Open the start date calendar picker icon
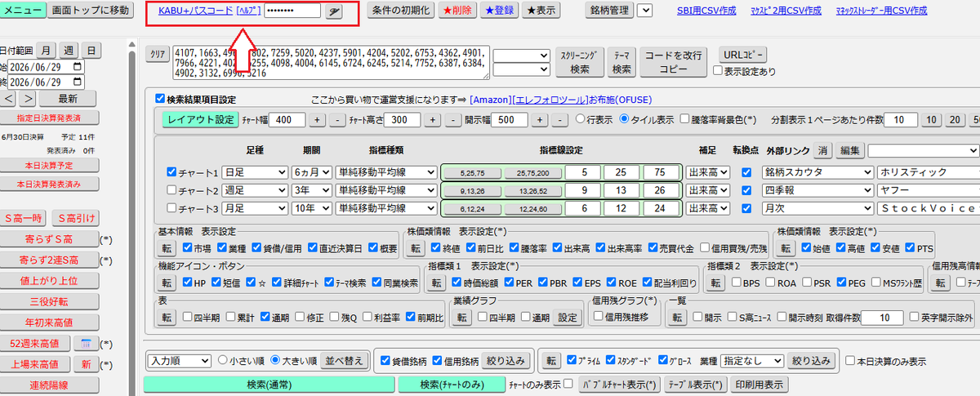Screen dimensions: 980x396 point(78,67)
